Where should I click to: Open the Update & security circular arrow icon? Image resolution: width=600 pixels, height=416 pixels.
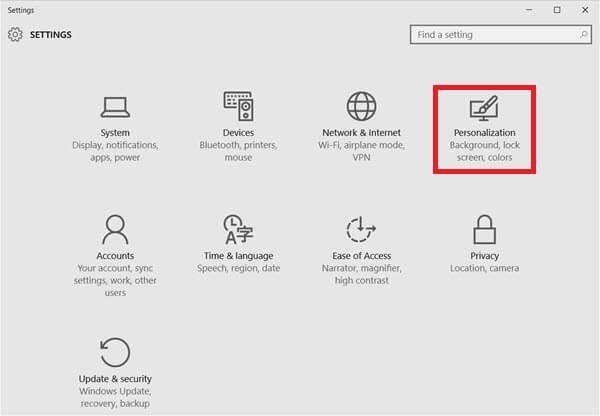pyautogui.click(x=115, y=352)
